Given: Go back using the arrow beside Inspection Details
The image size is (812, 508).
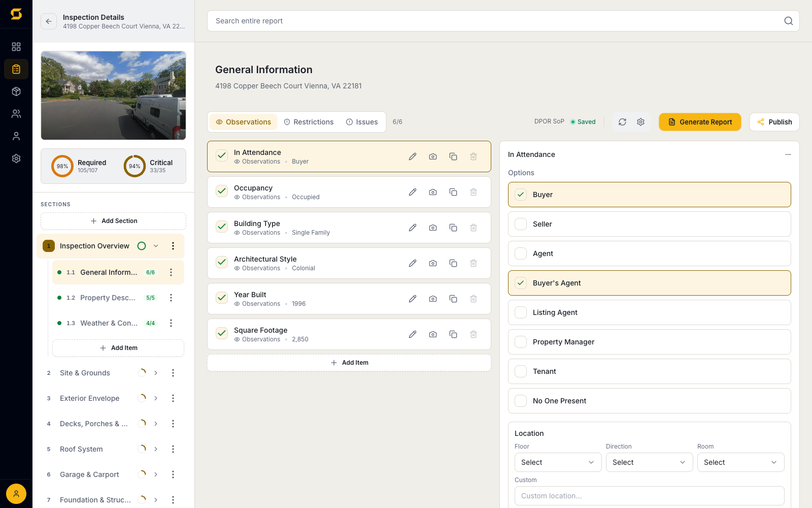Looking at the screenshot, I should [49, 21].
